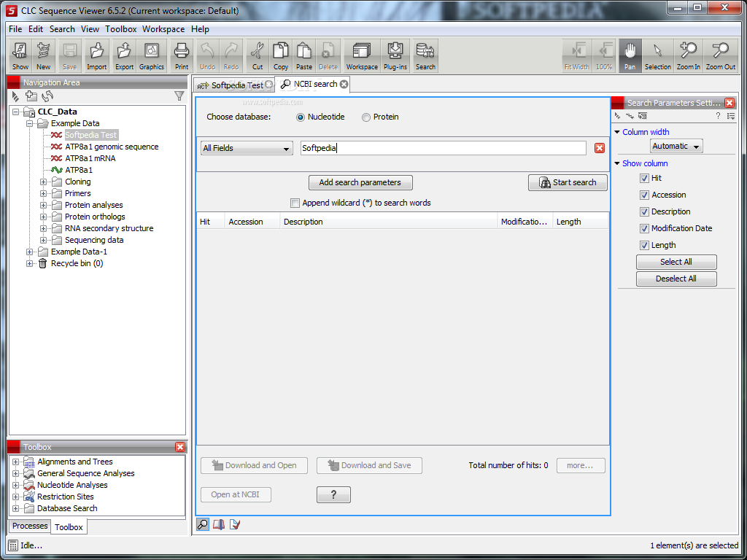The width and height of the screenshot is (747, 560).
Task: Open the Edit menu
Action: click(x=36, y=29)
